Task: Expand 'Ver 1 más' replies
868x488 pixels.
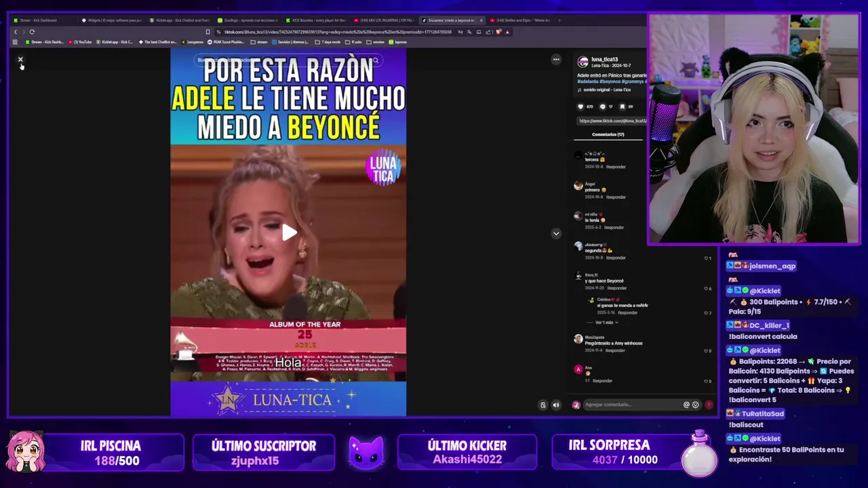Action: (606, 323)
